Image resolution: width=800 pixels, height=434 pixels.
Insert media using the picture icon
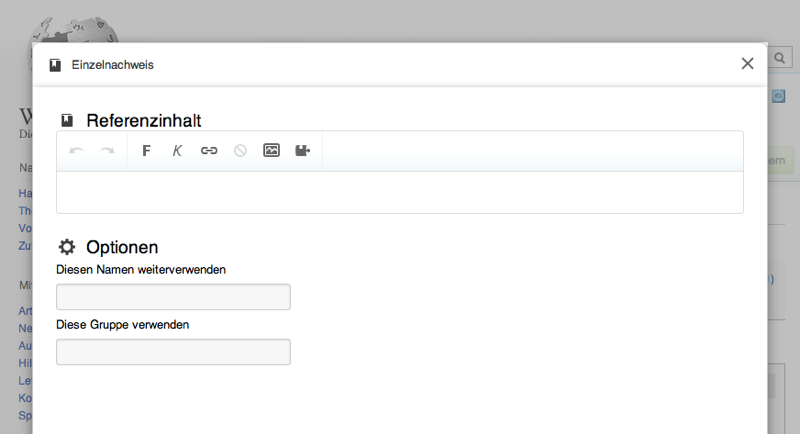pyautogui.click(x=271, y=150)
